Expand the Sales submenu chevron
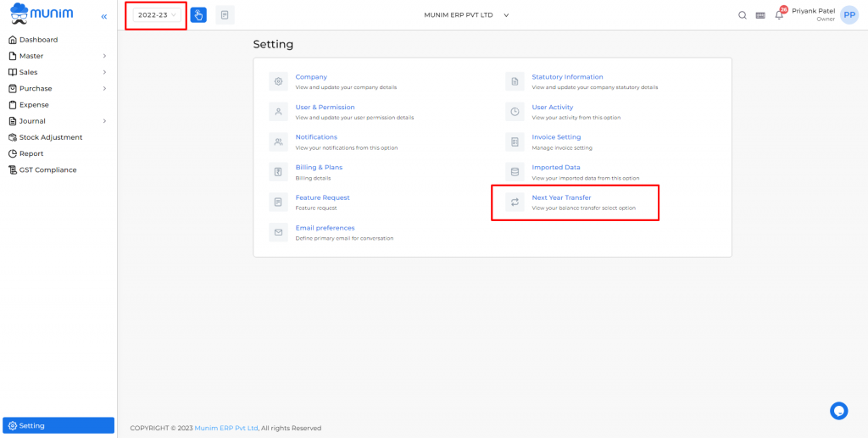Screen dimensions: 868x438 click(x=104, y=72)
